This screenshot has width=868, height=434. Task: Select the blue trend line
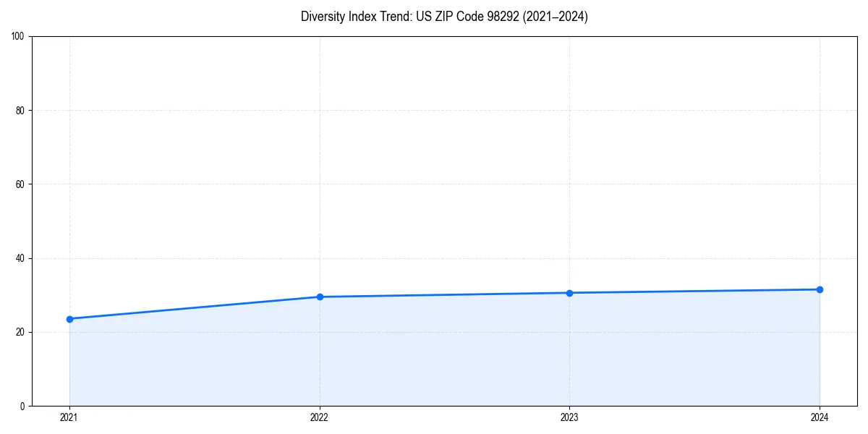tap(445, 294)
